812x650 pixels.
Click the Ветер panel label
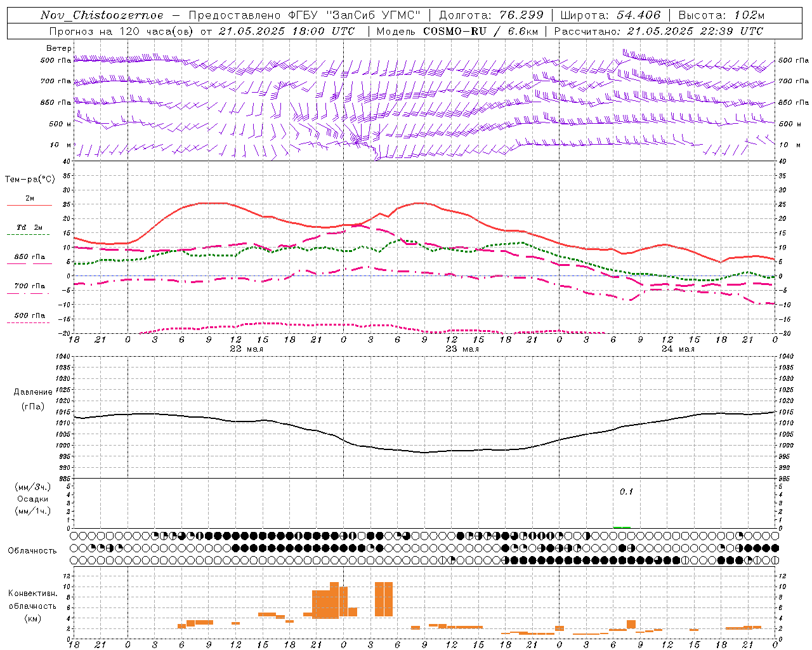pos(58,48)
